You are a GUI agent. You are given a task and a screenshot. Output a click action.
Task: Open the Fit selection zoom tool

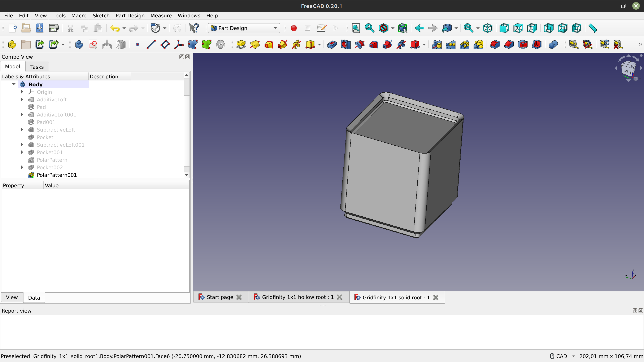(370, 28)
